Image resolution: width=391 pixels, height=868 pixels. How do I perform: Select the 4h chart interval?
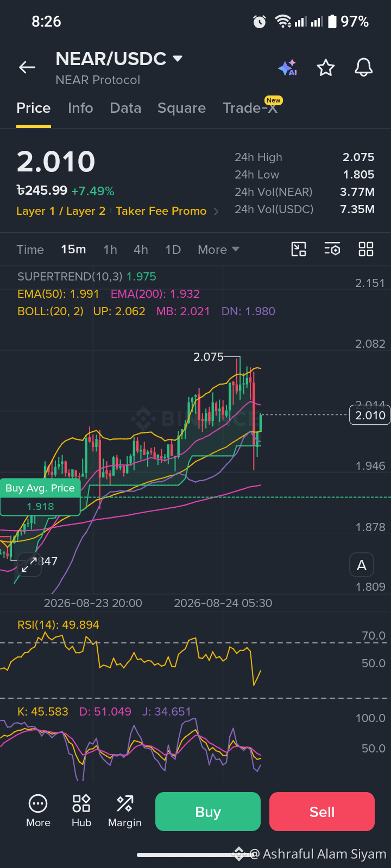[141, 250]
